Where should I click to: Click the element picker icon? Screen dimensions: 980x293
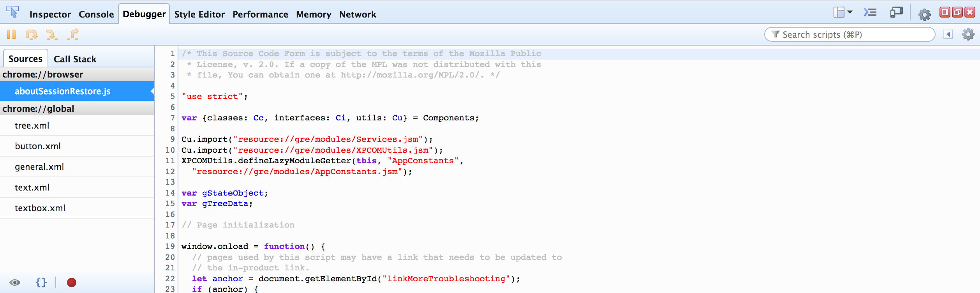12,12
